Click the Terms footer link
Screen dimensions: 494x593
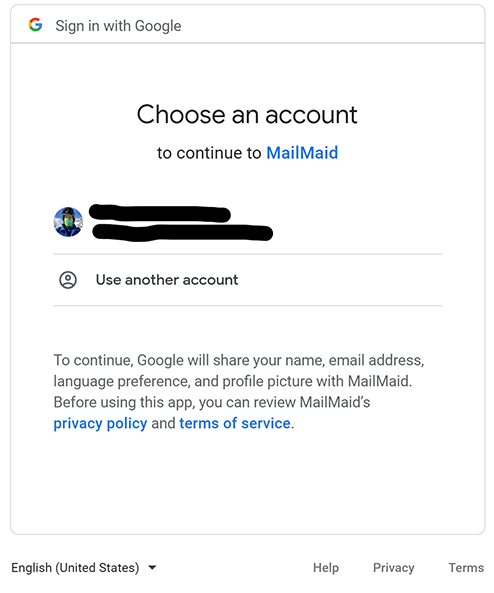coord(466,568)
